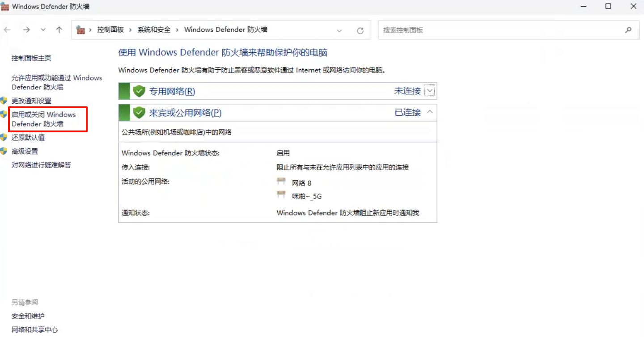
Task: Refresh the control panel page
Action: click(x=360, y=30)
